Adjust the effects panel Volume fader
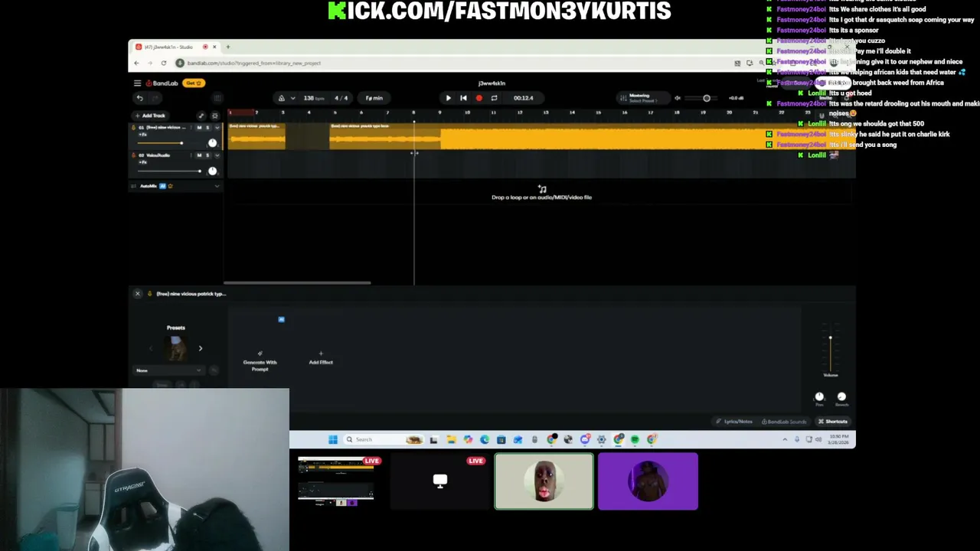The height and width of the screenshot is (551, 980). 830,339
